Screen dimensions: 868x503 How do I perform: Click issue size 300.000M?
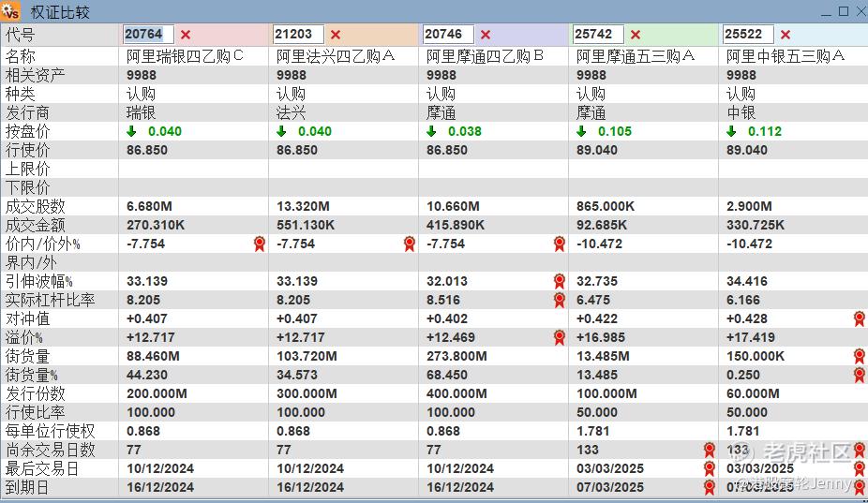tap(307, 393)
